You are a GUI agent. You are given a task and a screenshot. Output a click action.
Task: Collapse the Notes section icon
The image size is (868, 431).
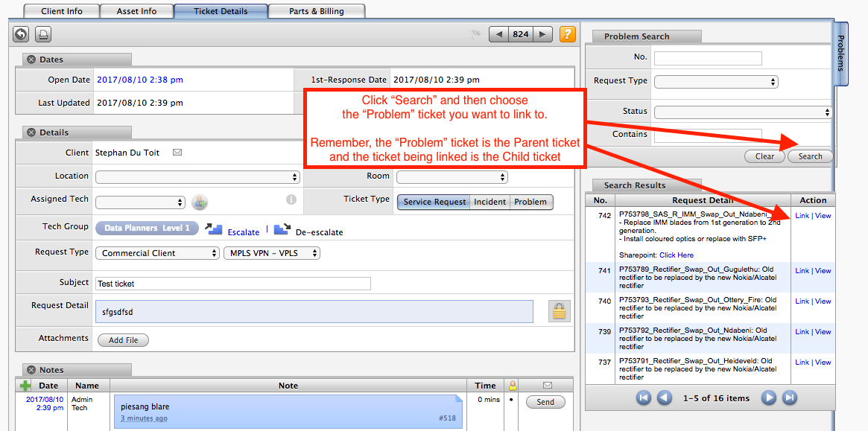(x=31, y=370)
